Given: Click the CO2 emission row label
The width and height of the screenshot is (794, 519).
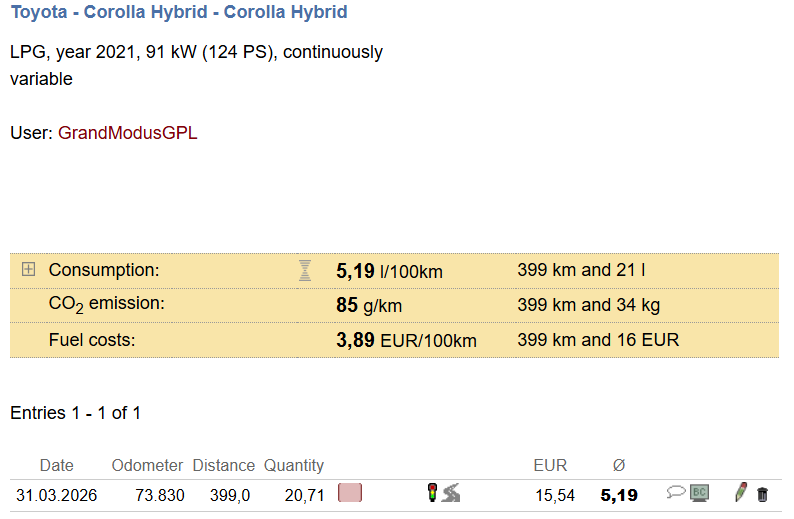Looking at the screenshot, I should click(x=106, y=304).
